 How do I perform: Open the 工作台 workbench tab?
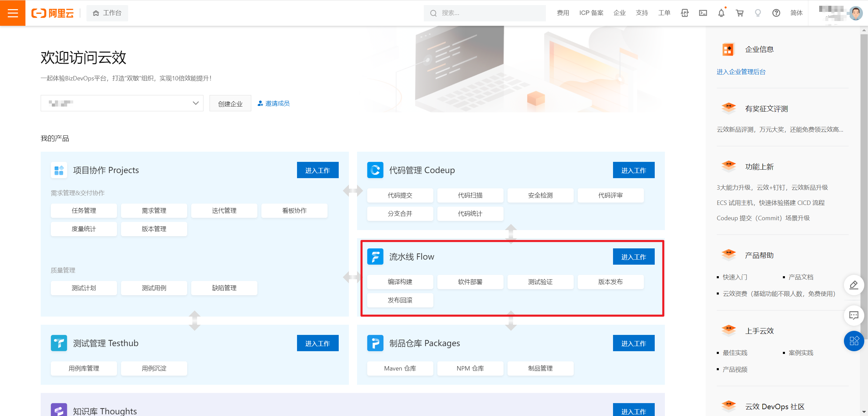click(x=107, y=13)
